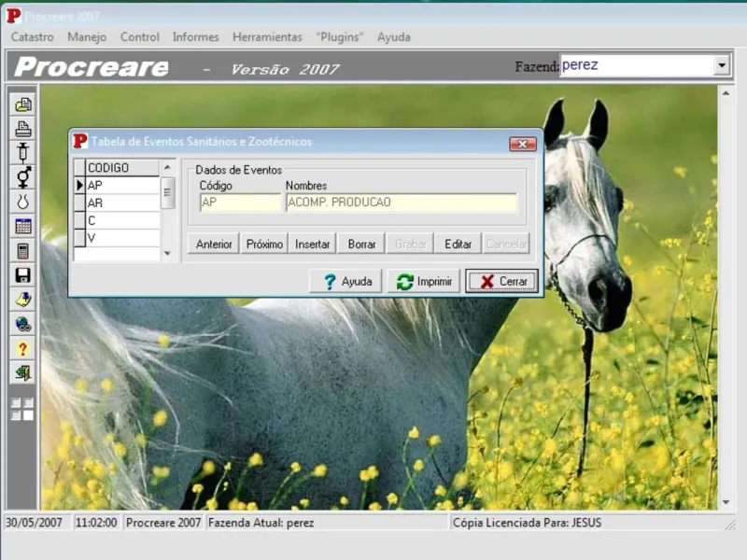Click status text Cópia Licenciada Para: JESUS

[527, 523]
